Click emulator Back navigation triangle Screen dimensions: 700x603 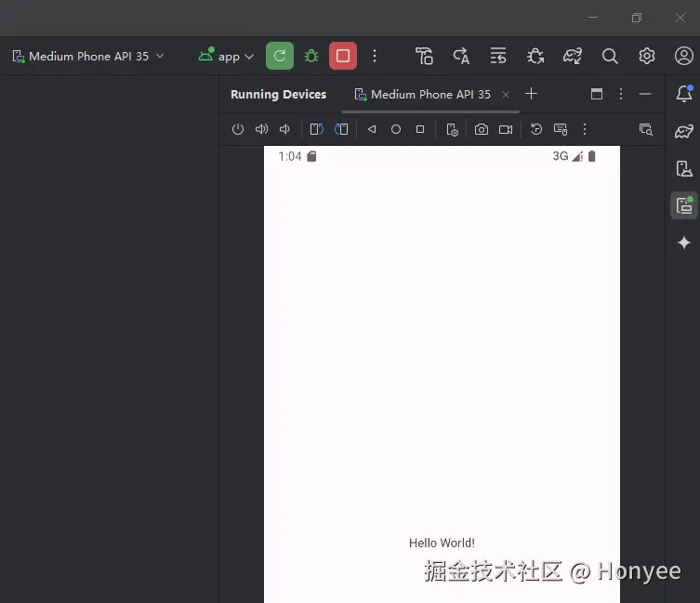[372, 129]
